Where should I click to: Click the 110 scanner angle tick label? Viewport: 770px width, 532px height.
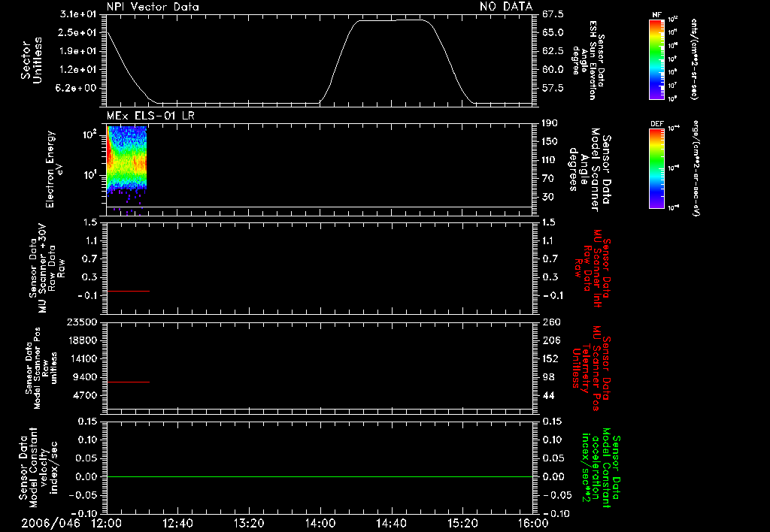point(550,160)
